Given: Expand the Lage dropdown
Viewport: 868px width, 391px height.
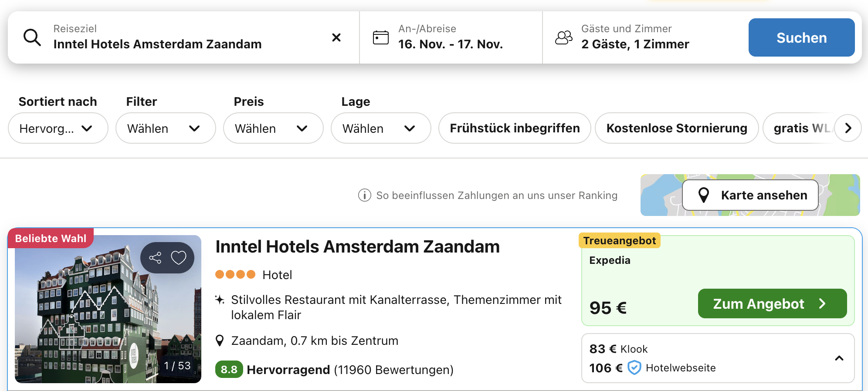Looking at the screenshot, I should [380, 128].
